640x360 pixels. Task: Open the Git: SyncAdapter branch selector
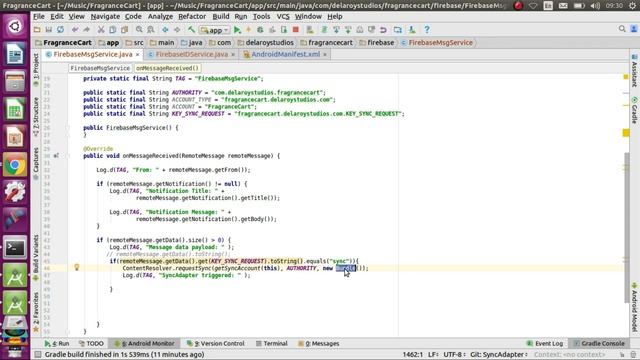[x=499, y=354]
